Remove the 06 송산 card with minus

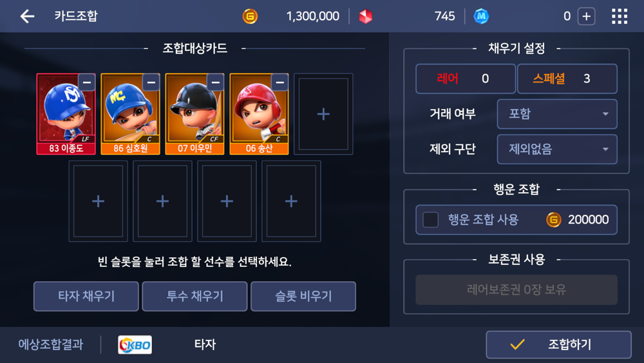tap(279, 83)
